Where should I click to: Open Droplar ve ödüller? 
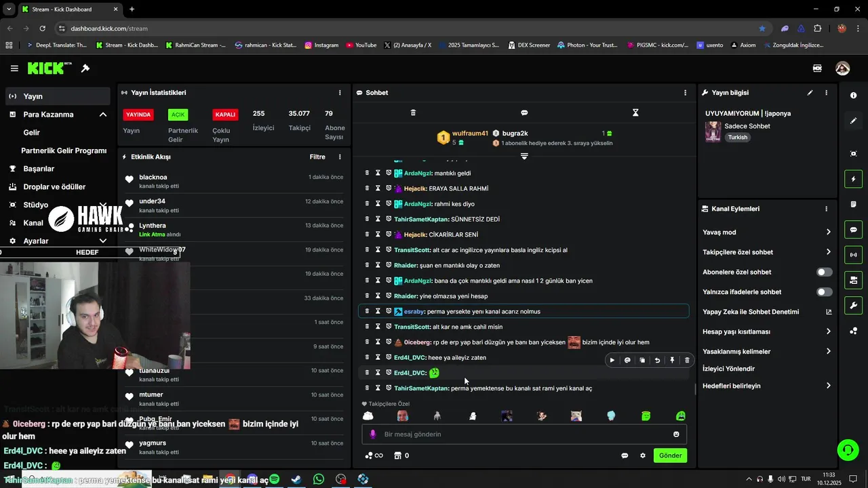54,186
